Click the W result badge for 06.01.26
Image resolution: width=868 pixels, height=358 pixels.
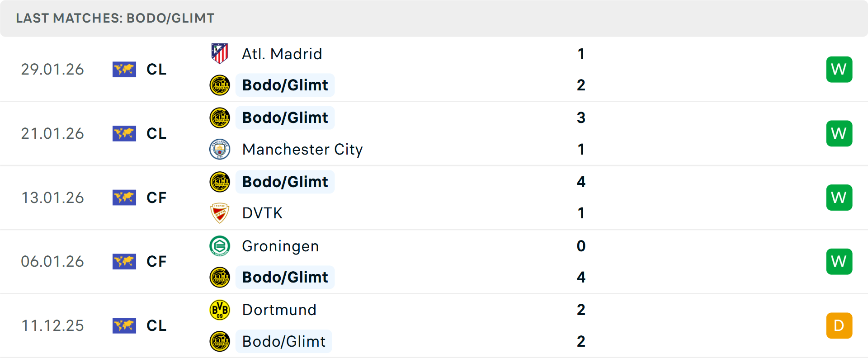839,261
